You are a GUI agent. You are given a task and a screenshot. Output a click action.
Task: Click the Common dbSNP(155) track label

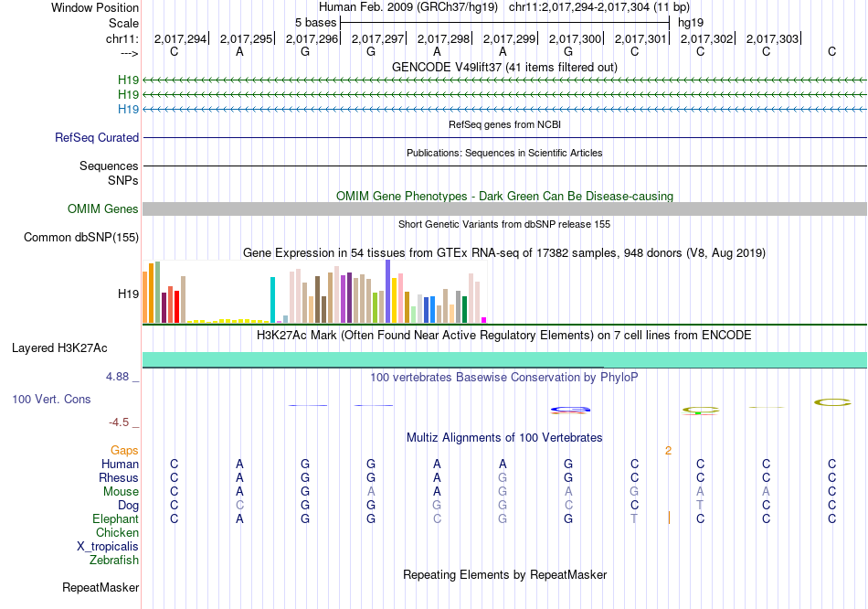80,237
